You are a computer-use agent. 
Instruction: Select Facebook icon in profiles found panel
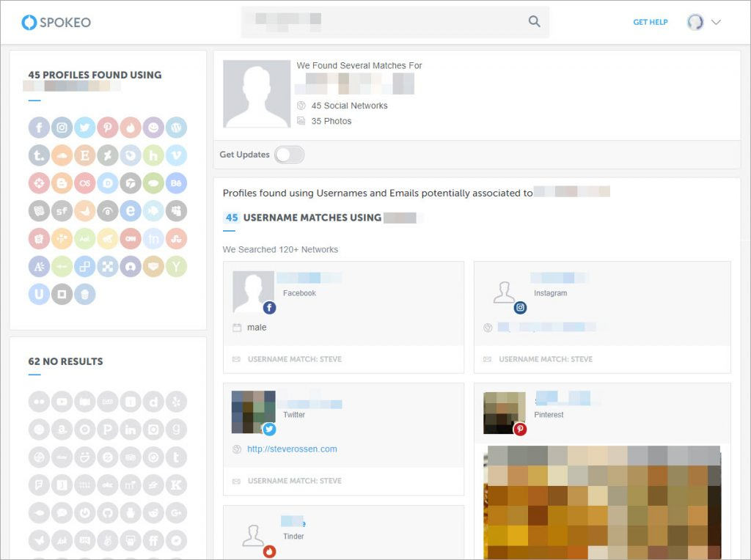(x=39, y=128)
